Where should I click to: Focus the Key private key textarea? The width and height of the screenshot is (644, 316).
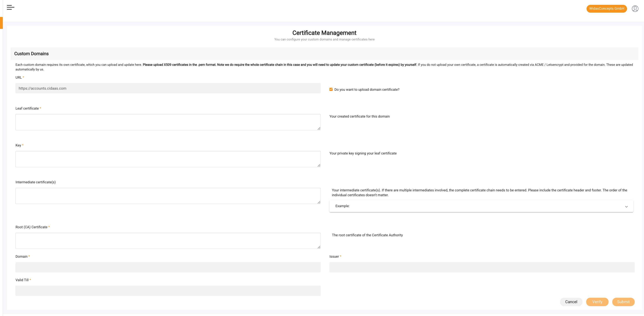click(168, 159)
